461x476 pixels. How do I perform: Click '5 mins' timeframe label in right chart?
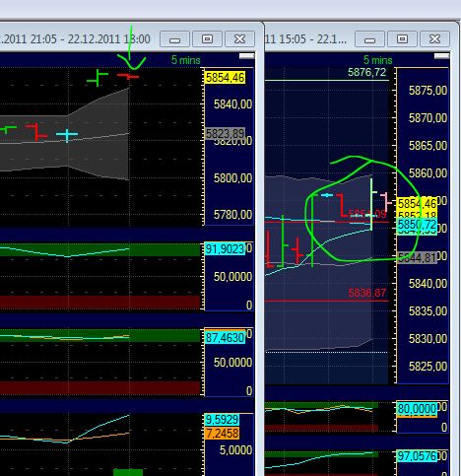click(x=377, y=60)
